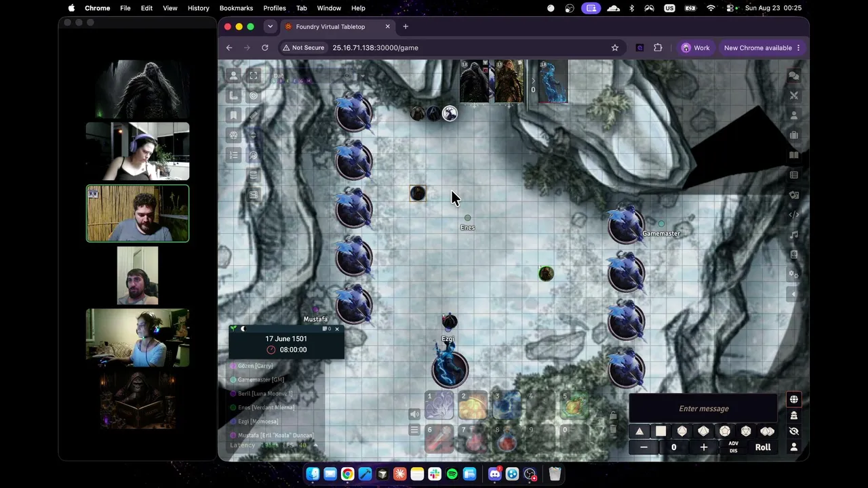Select the Ezgi token on the map
Screen dimensions: 868x488
point(449,321)
